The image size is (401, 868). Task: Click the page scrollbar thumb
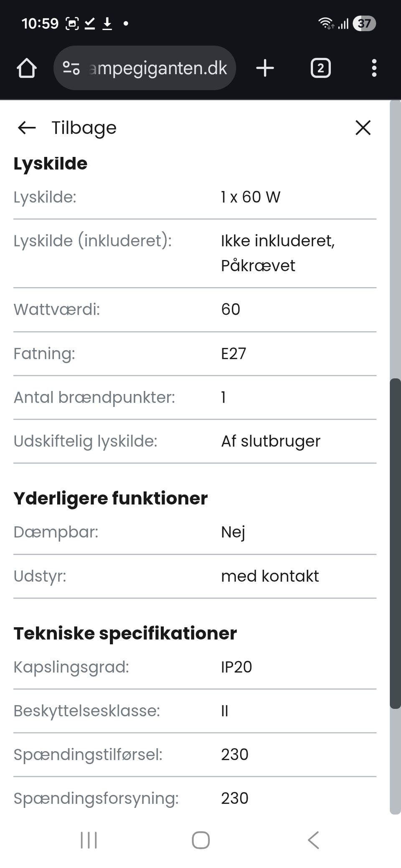[x=395, y=542]
